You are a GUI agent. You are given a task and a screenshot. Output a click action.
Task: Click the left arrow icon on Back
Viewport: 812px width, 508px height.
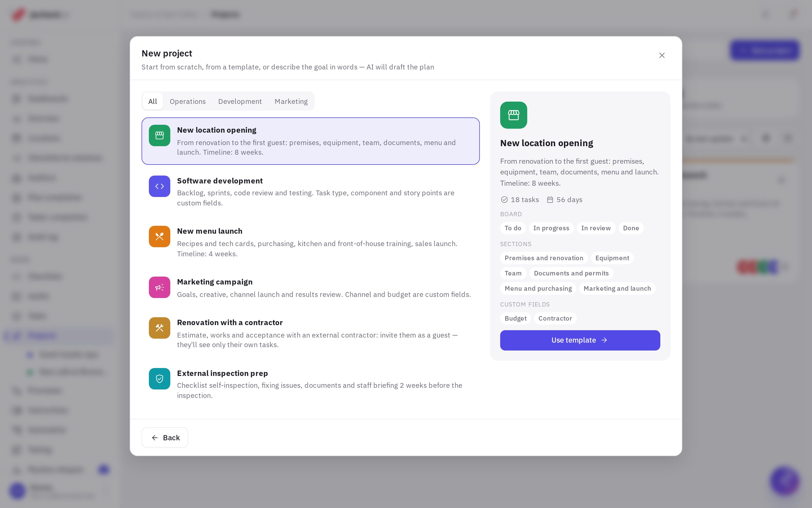point(155,438)
